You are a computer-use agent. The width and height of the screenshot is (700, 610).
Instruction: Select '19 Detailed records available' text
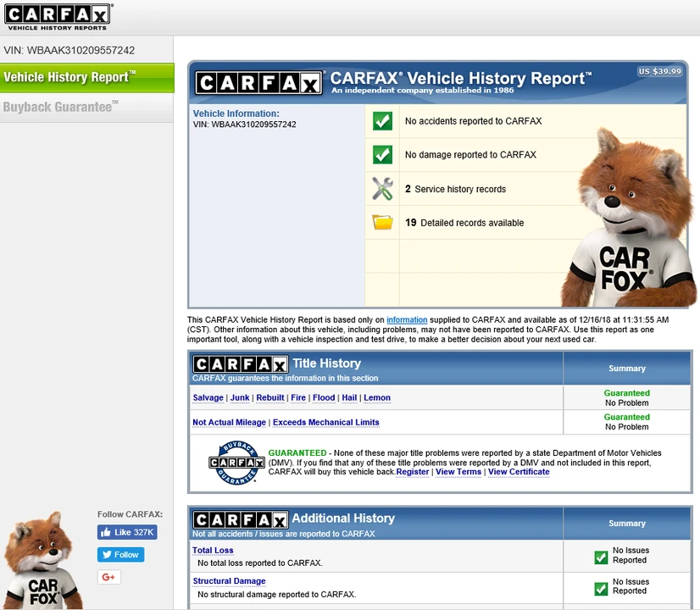(464, 223)
